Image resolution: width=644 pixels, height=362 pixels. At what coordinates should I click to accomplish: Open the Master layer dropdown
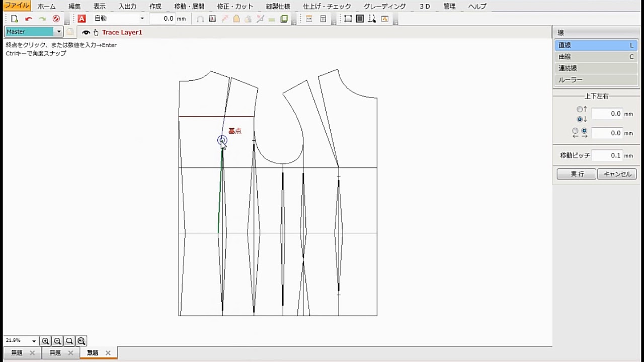pyautogui.click(x=59, y=32)
